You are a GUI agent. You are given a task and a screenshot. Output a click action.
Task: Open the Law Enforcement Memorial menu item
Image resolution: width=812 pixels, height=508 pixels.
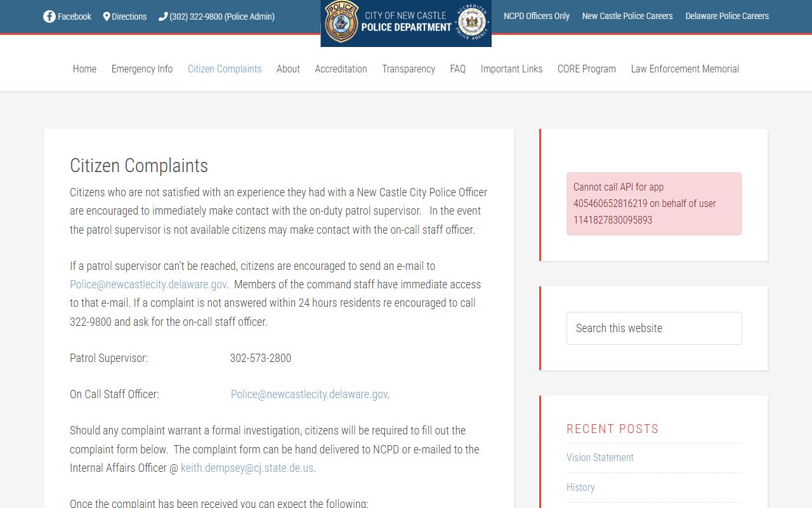coord(685,69)
